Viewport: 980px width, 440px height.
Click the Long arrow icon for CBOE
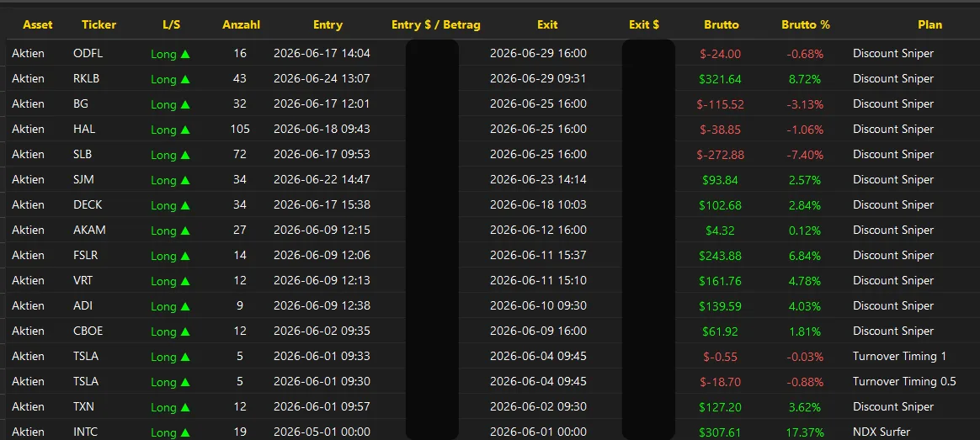click(185, 331)
